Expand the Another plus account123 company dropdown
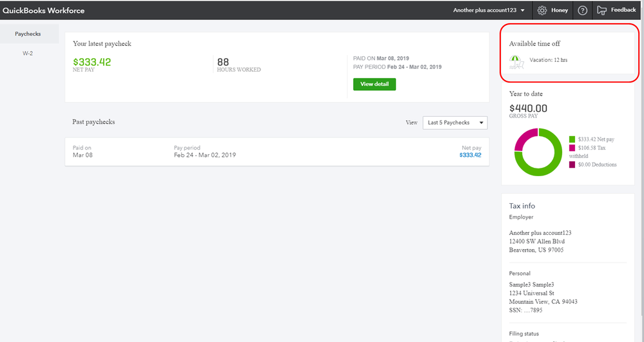The height and width of the screenshot is (342, 644). click(489, 10)
